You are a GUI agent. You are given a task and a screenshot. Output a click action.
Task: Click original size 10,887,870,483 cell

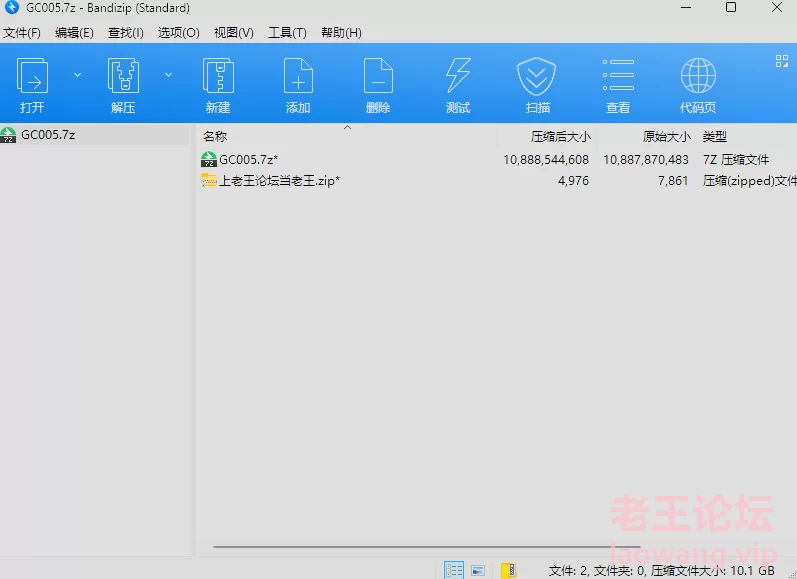click(x=646, y=160)
